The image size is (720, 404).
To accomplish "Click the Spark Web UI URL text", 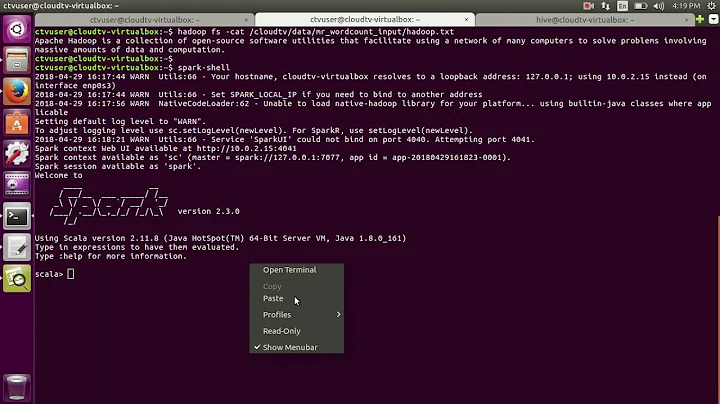I will click(x=247, y=148).
